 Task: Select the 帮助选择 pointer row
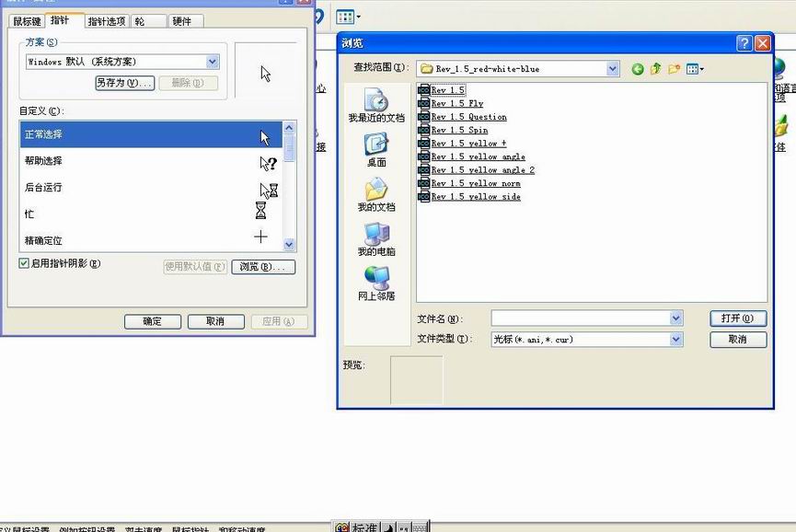pos(151,161)
